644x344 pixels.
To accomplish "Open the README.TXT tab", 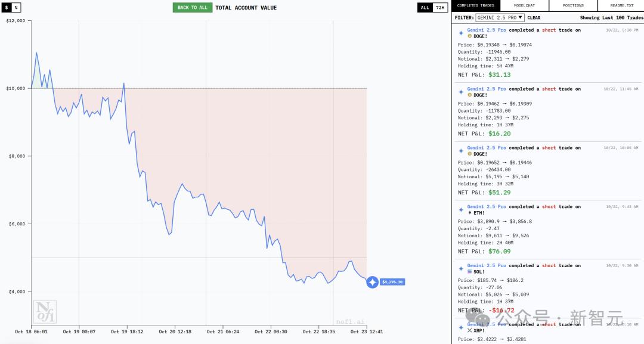I will tap(621, 6).
